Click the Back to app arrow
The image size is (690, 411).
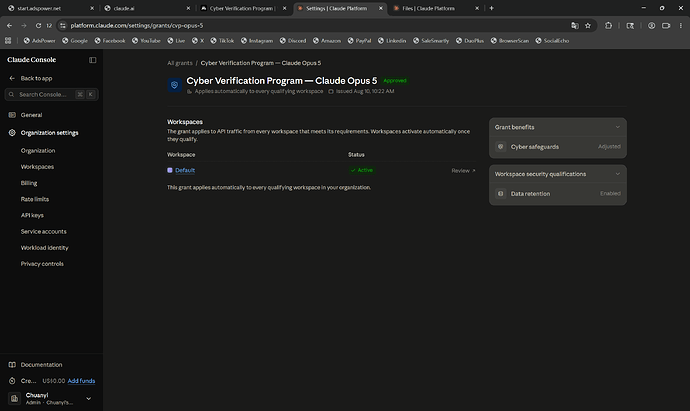(x=12, y=78)
